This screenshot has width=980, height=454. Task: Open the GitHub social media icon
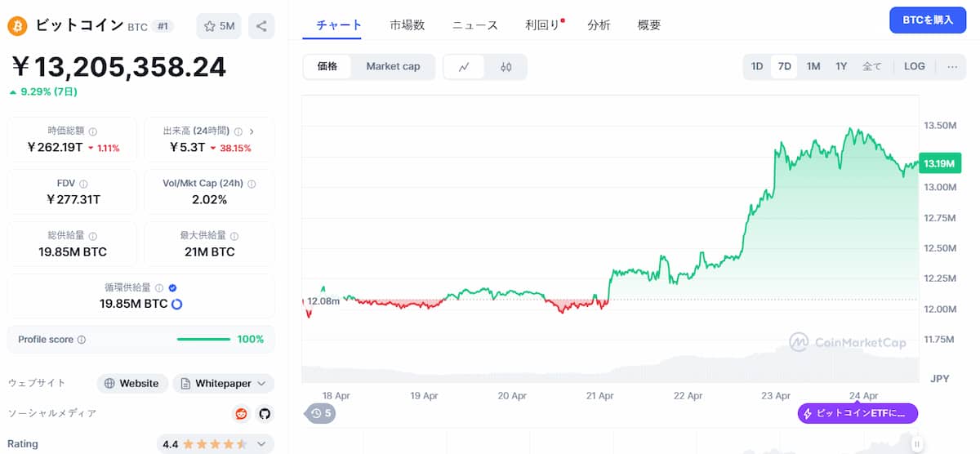pos(264,413)
